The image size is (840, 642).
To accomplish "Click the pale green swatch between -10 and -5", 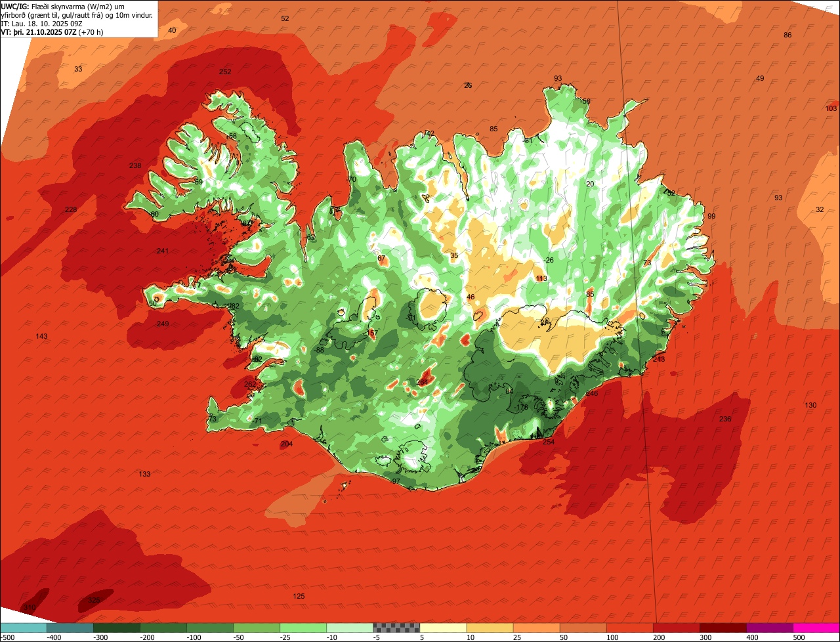I will (349, 628).
